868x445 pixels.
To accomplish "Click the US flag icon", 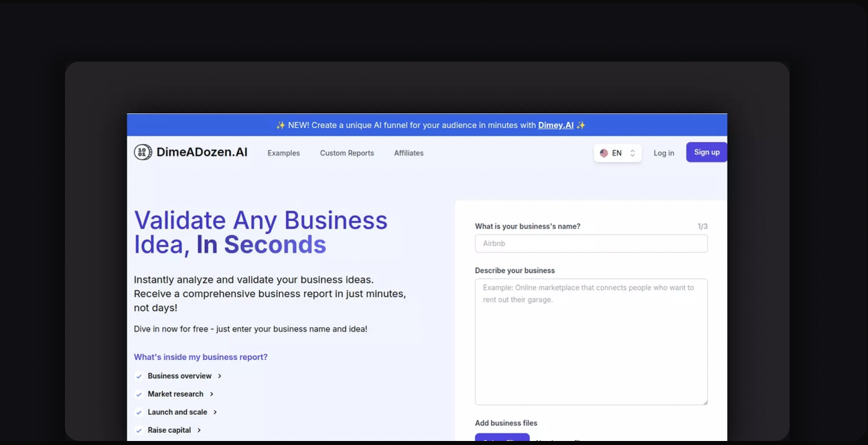I will coord(603,153).
